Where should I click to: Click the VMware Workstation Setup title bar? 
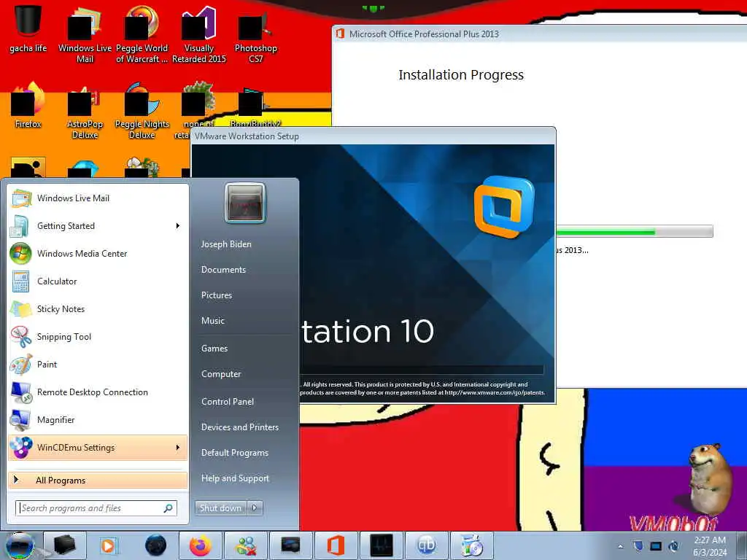coord(373,136)
